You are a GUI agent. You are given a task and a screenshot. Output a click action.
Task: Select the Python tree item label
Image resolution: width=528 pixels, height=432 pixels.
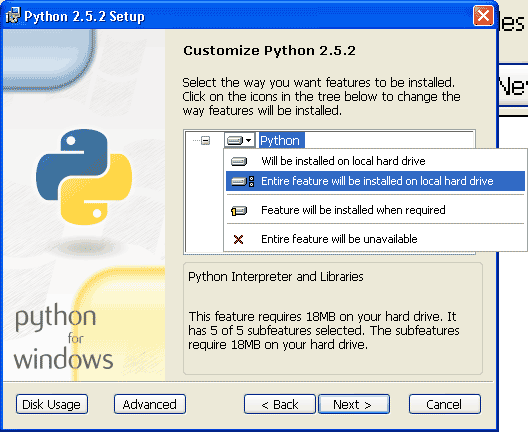pyautogui.click(x=282, y=140)
